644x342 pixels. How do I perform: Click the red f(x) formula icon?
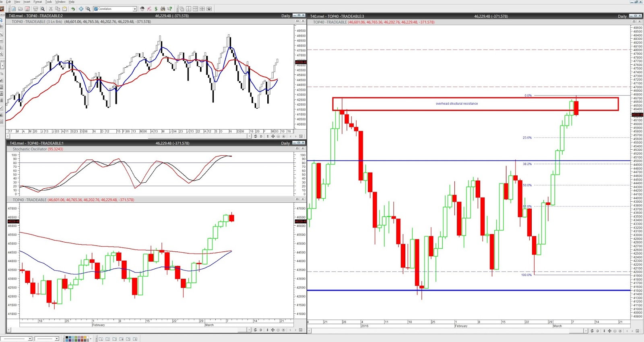click(149, 9)
